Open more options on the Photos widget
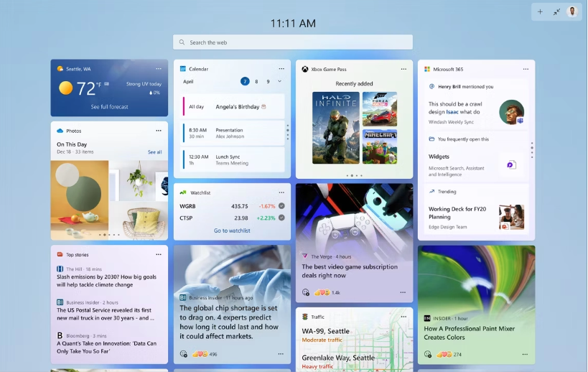 pyautogui.click(x=159, y=131)
